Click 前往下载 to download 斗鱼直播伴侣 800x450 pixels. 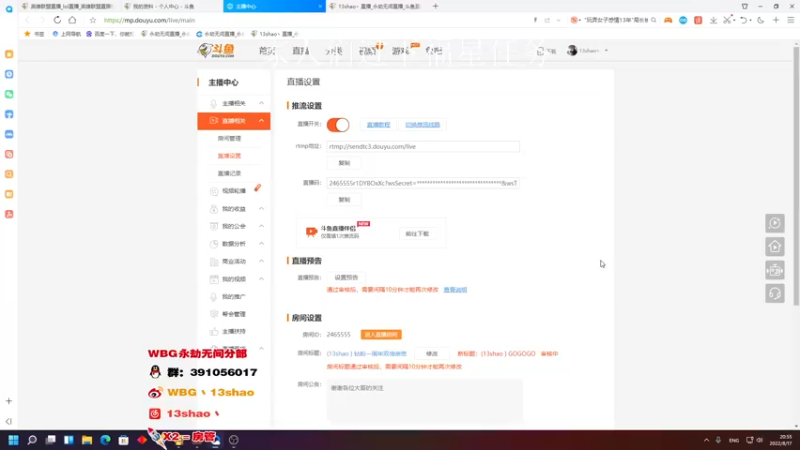pyautogui.click(x=417, y=234)
